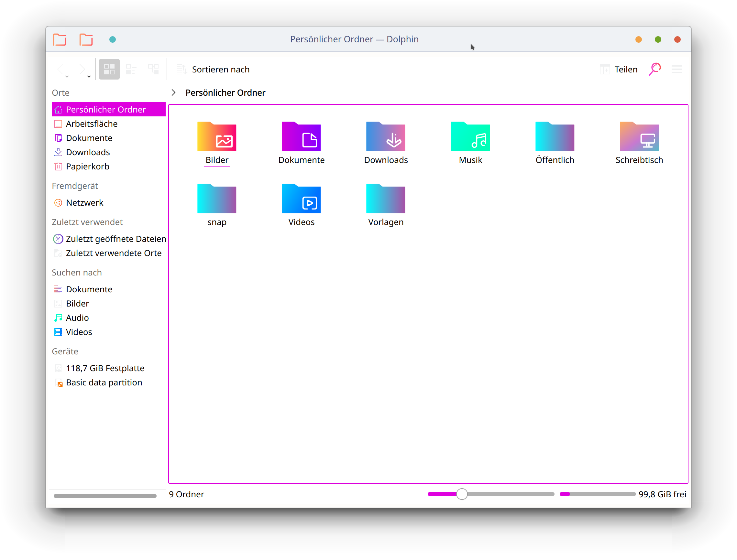Switch to icons view mode
This screenshot has height=560, width=737.
tap(109, 69)
